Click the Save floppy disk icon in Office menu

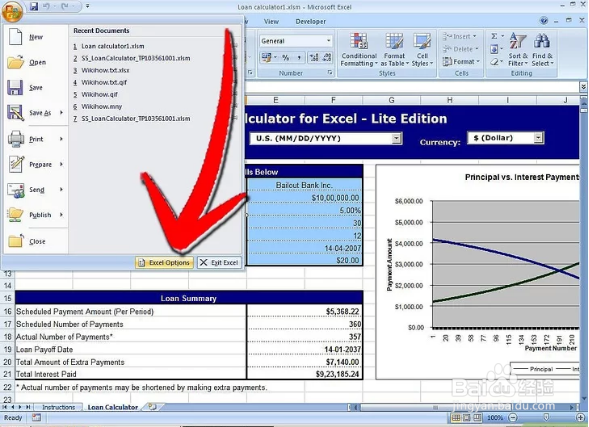point(15,88)
